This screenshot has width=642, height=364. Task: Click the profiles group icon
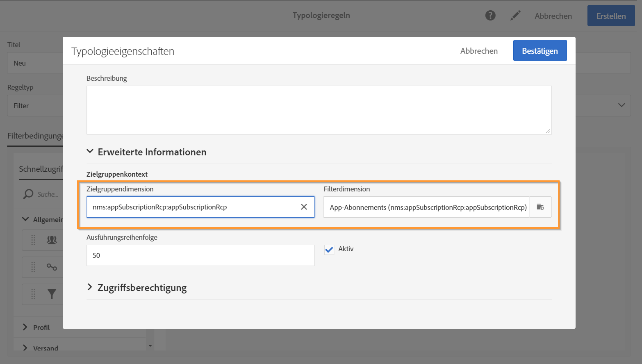pos(52,240)
